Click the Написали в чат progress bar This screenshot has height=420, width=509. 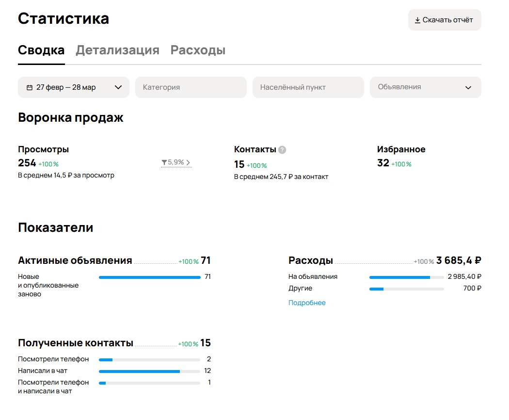point(149,372)
